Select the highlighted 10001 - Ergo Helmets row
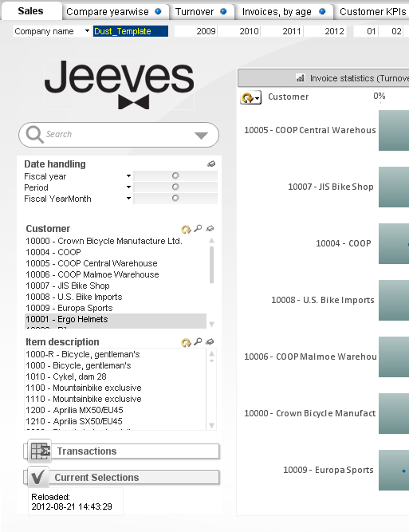This screenshot has width=409, height=532. coord(116,319)
